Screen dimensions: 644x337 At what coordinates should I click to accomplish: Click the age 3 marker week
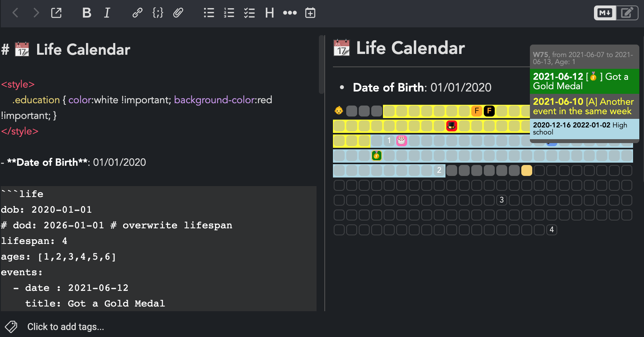(x=502, y=200)
